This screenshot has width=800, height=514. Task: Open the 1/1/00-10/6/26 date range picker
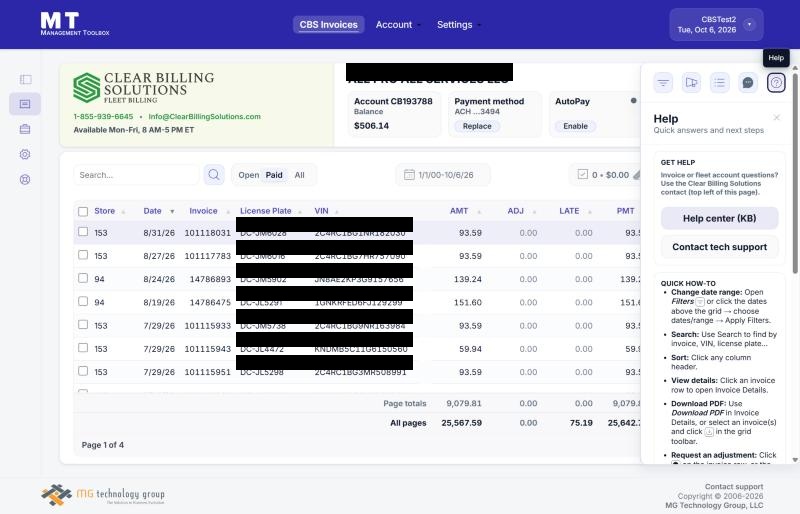coord(443,175)
